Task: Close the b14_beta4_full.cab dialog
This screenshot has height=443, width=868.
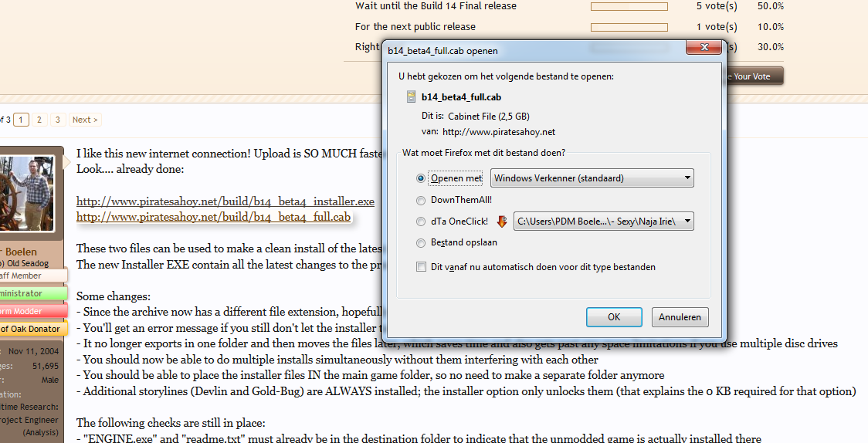Action: coord(704,48)
